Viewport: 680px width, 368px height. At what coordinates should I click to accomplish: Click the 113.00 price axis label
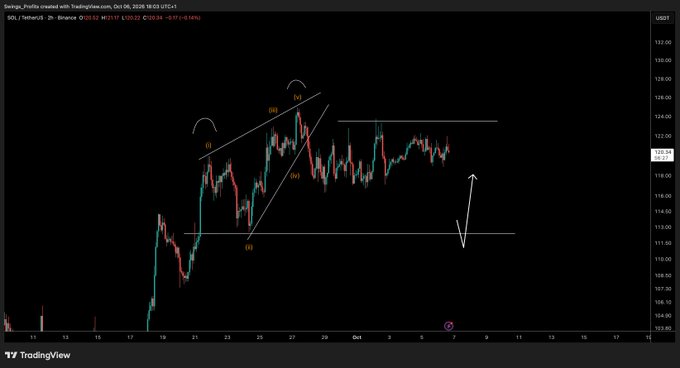coord(663,227)
